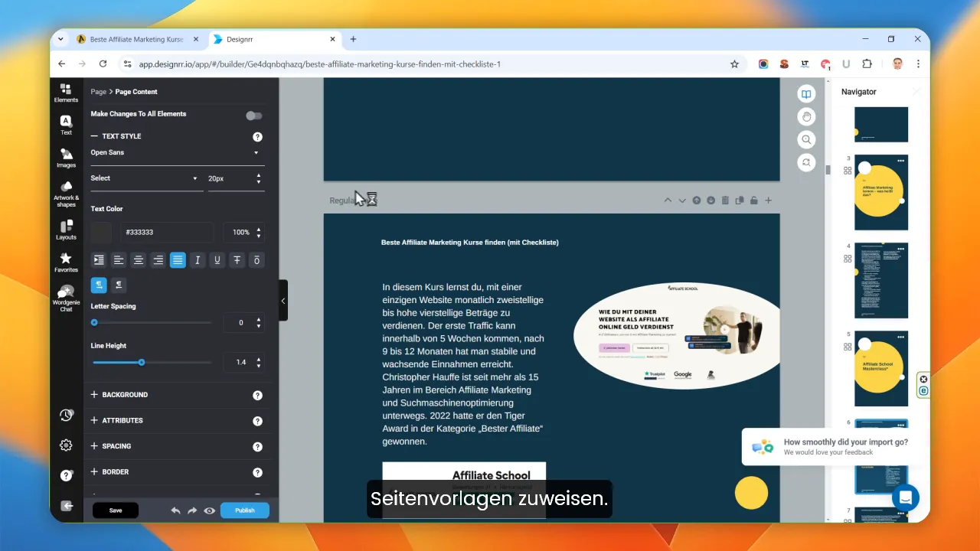
Task: Open the Open Sans font dropdown
Action: [178, 153]
